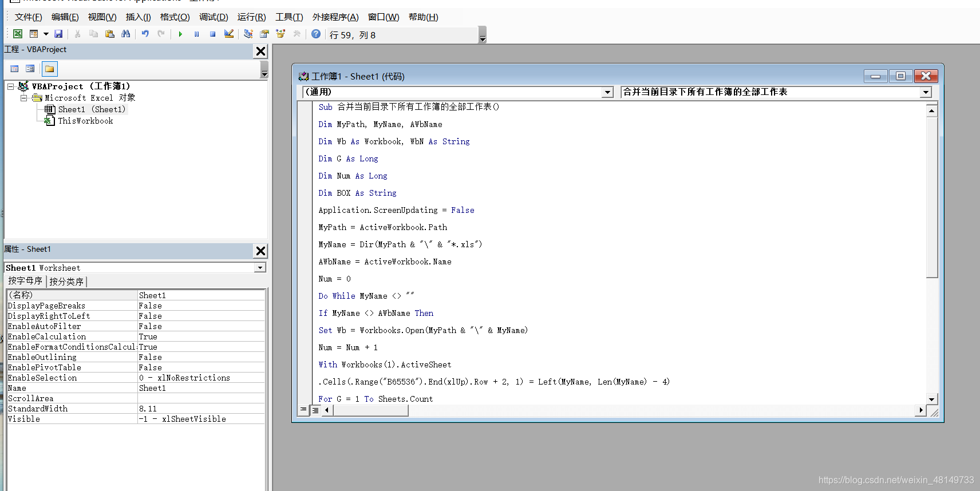Open the 帮助(H) menu
Viewport: 980px width, 491px height.
423,17
